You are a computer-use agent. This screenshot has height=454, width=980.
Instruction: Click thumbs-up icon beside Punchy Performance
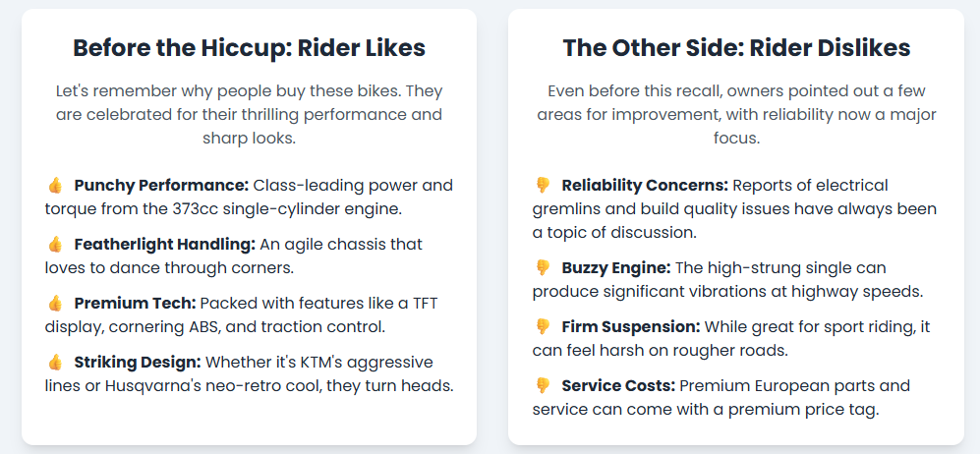[x=54, y=185]
